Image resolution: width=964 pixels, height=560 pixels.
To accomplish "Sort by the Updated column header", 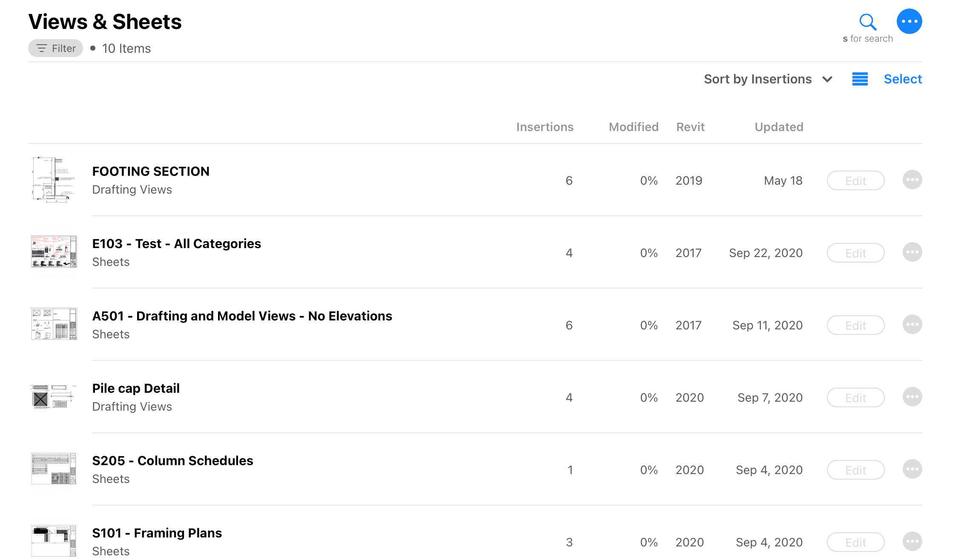I will [x=779, y=127].
